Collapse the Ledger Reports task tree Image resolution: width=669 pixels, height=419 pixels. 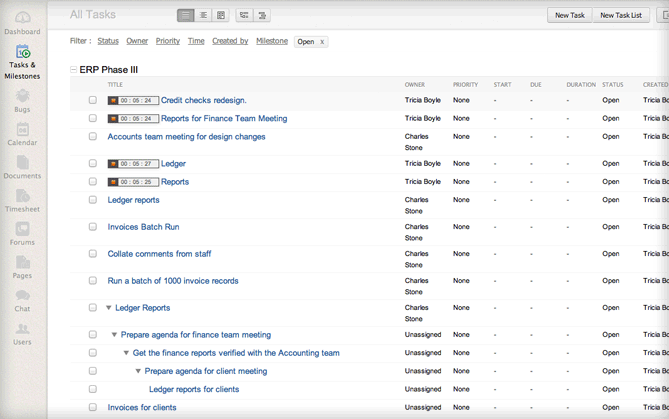109,308
